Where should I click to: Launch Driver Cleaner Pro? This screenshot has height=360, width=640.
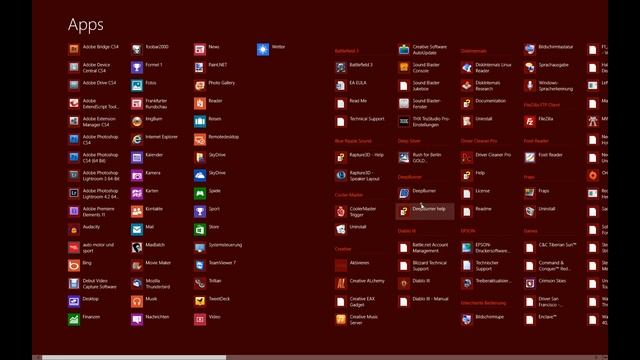pyautogui.click(x=487, y=157)
